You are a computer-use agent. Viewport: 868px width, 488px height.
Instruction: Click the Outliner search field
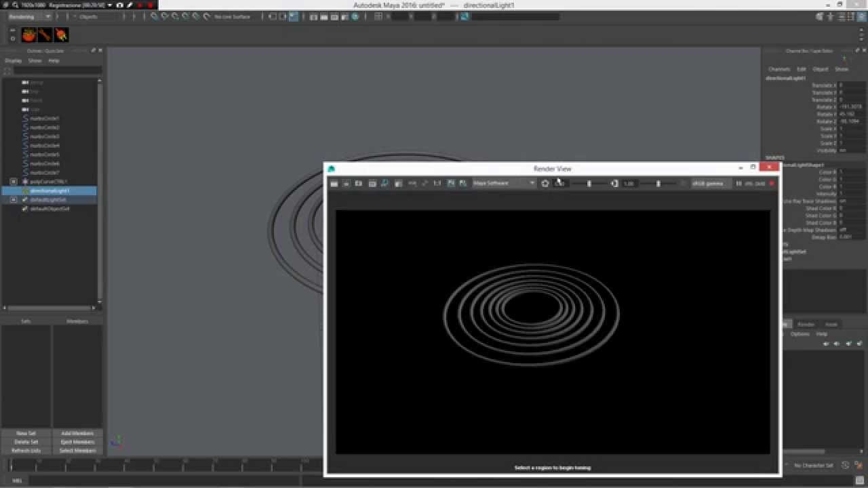[x=57, y=70]
